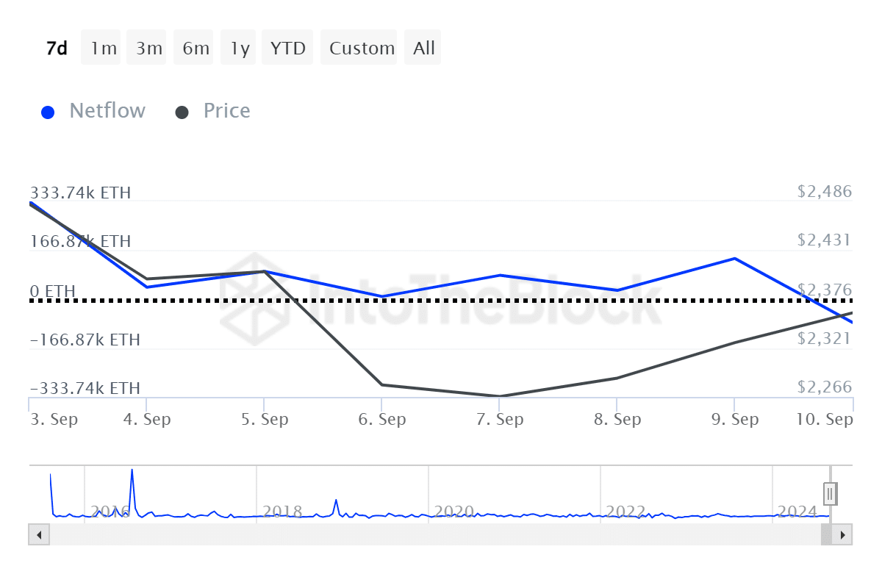Screen dimensions: 882x588
Task: Click the 5. Sep axis label
Action: [x=264, y=420]
